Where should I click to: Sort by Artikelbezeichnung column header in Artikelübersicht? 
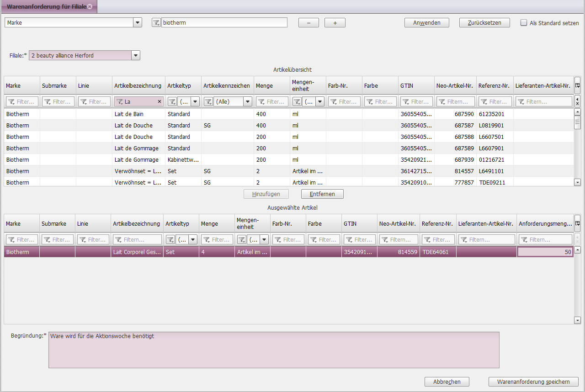coord(138,85)
